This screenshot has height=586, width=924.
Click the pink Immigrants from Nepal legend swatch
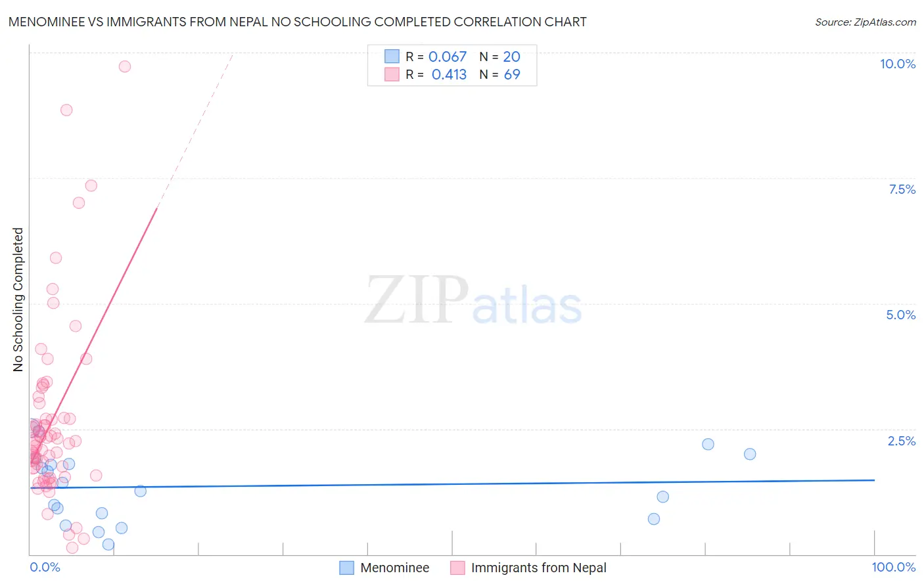[x=457, y=568]
